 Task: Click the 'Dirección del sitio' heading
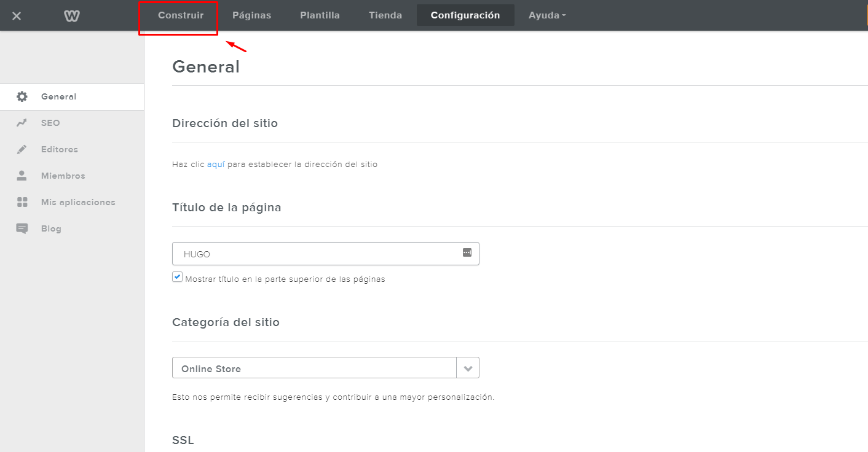click(x=225, y=123)
